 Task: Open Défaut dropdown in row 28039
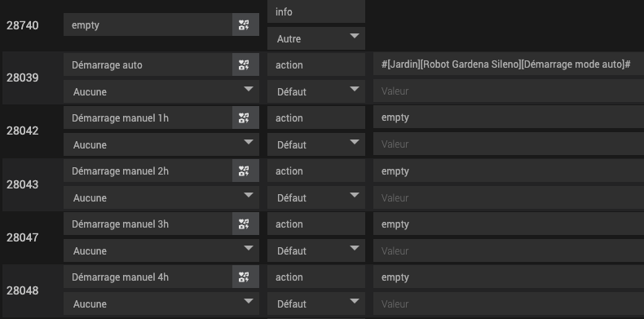pyautogui.click(x=315, y=91)
